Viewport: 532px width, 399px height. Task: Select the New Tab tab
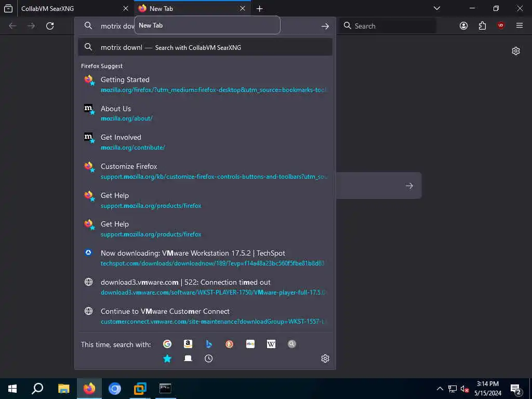(192, 8)
